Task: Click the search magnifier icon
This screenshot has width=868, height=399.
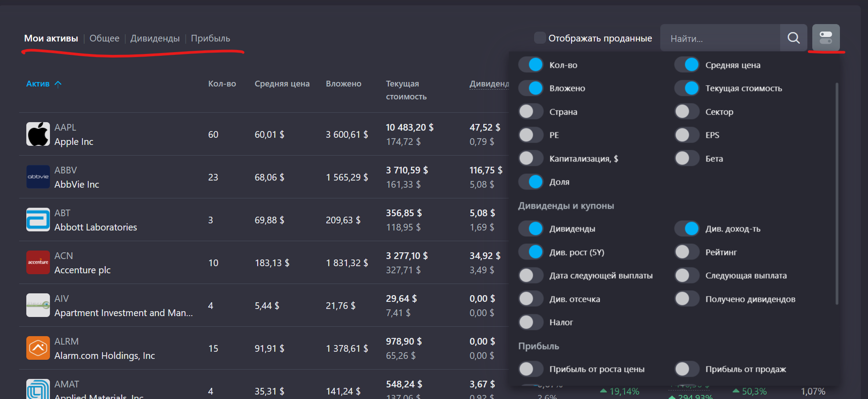Action: point(794,38)
